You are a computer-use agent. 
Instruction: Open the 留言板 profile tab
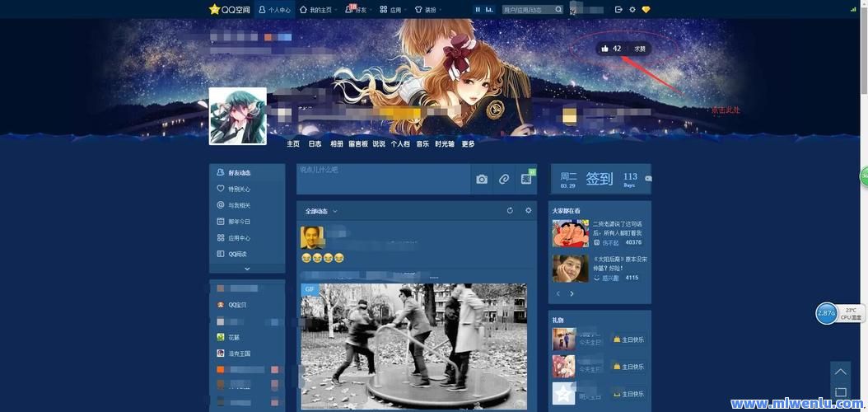pyautogui.click(x=358, y=143)
